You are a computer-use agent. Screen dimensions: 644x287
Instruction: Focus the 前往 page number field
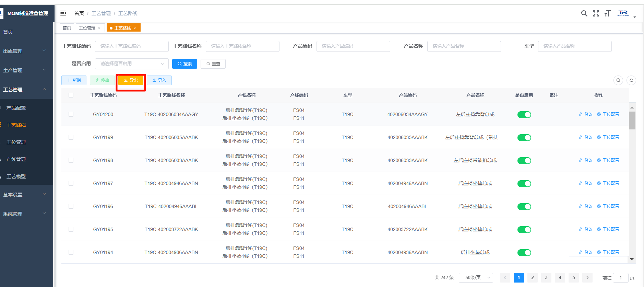(x=621, y=278)
